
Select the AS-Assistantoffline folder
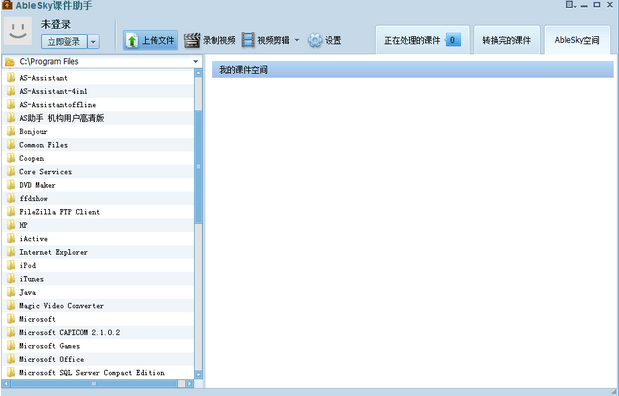98,105
